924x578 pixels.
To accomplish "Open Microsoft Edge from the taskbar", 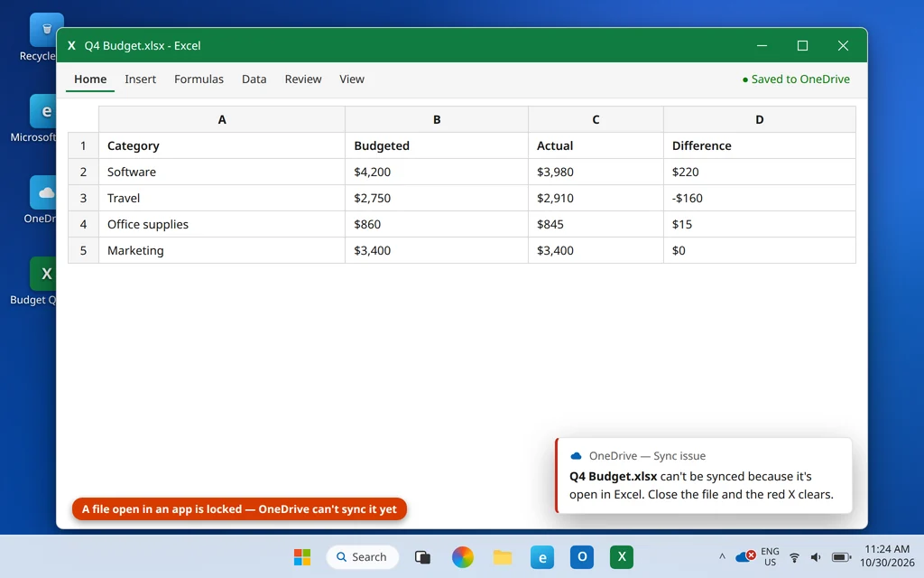I will [x=542, y=556].
